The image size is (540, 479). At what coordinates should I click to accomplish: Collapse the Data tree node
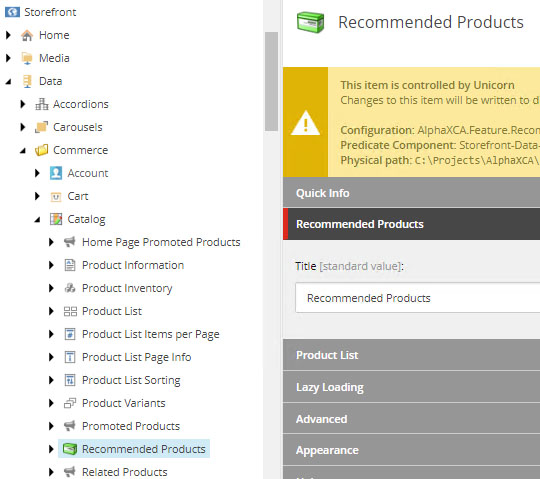point(8,82)
